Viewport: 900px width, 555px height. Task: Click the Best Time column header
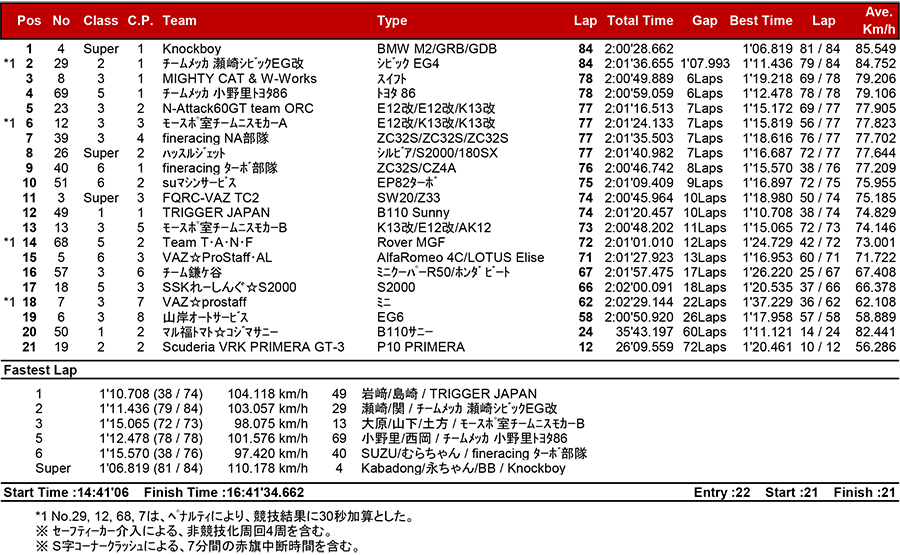[x=761, y=21]
